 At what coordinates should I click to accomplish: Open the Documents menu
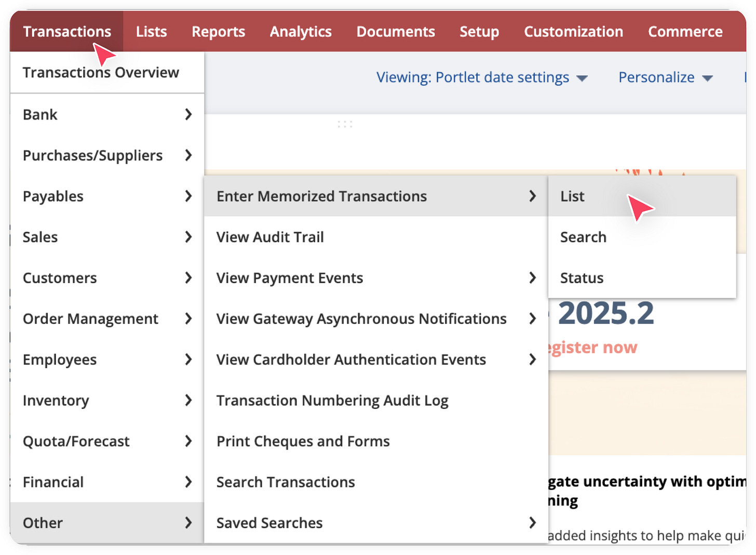pos(396,31)
